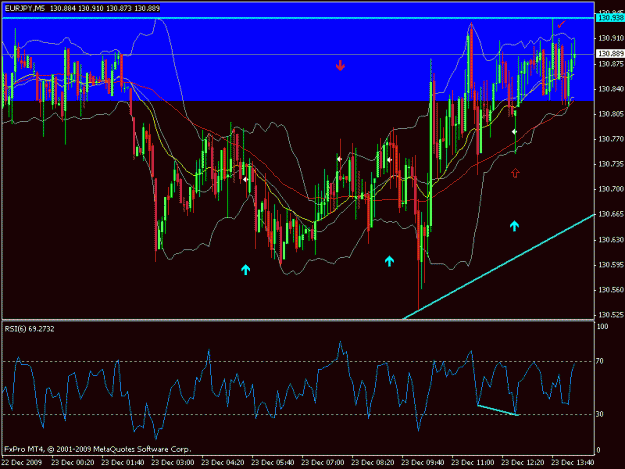Select the red down arrow chart object
625x469 pixels.
click(340, 65)
